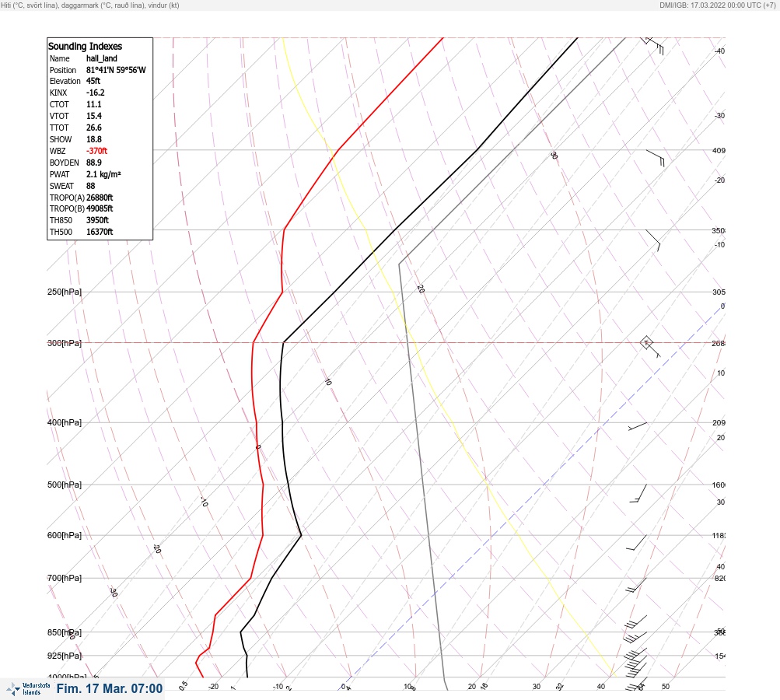Click the '50' label on the bottom temperature axis
This screenshot has height=700, width=780.
tap(666, 687)
